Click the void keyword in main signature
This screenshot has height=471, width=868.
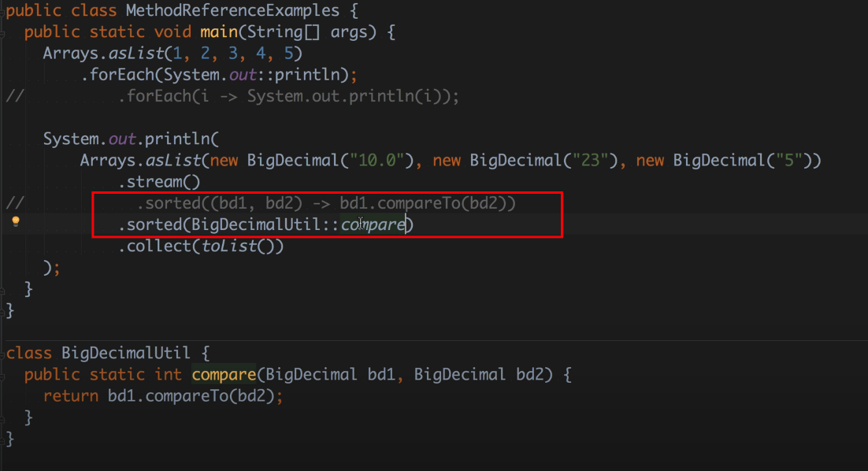[172, 32]
